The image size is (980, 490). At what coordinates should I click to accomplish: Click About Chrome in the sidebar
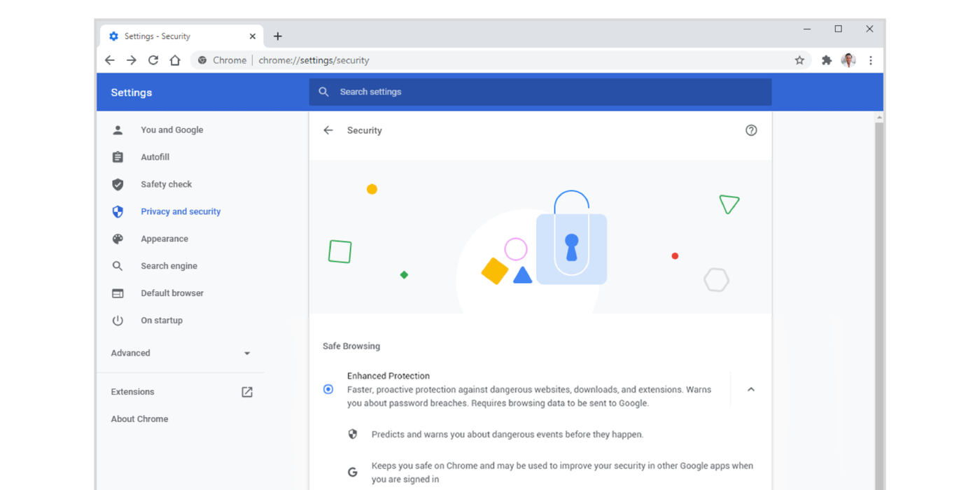[139, 419]
